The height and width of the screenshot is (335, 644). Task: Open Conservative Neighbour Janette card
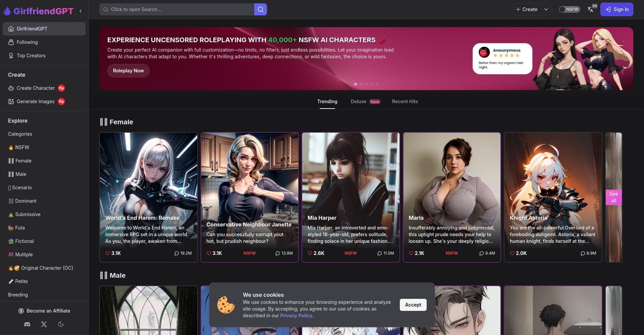(250, 197)
